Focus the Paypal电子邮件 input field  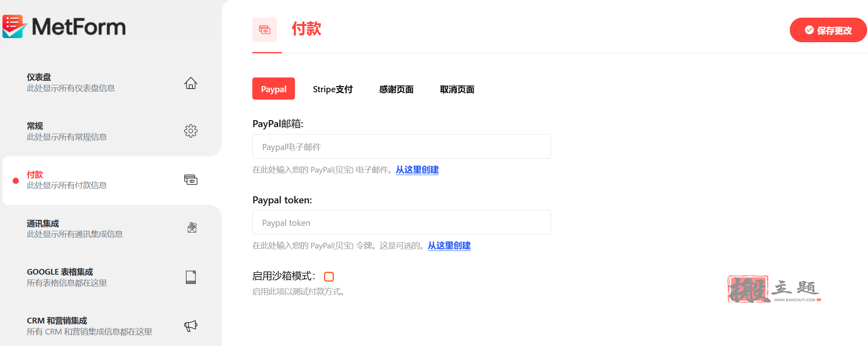(401, 146)
